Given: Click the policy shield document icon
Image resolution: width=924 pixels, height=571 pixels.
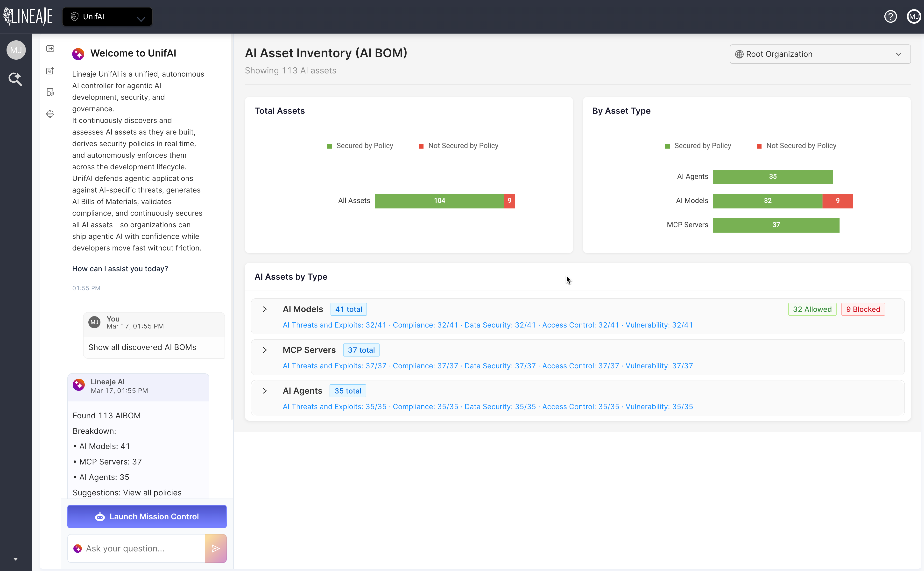Looking at the screenshot, I should (x=50, y=92).
